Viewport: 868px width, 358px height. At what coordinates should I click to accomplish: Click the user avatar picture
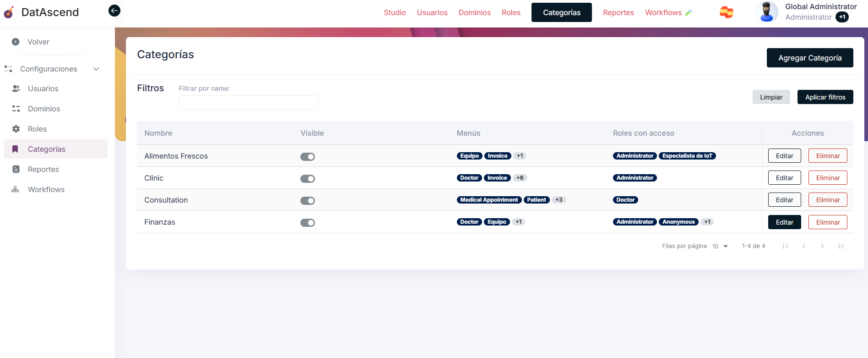click(767, 12)
